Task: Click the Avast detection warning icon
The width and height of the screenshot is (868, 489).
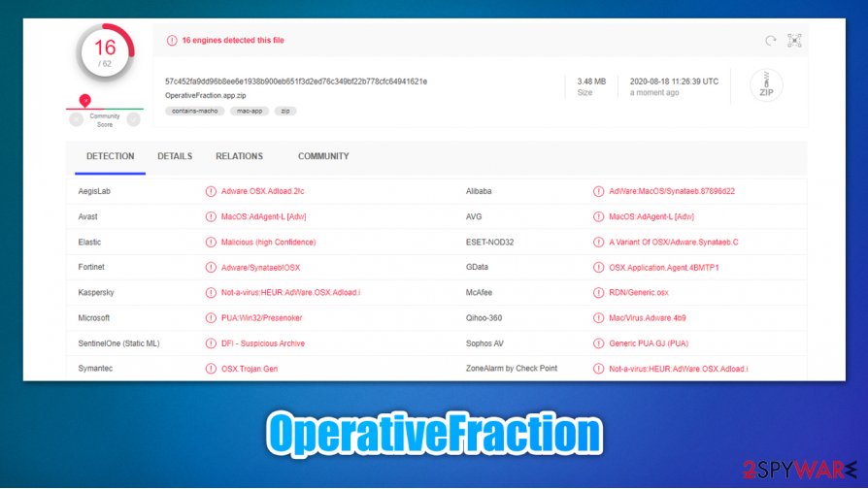Action: click(x=211, y=216)
